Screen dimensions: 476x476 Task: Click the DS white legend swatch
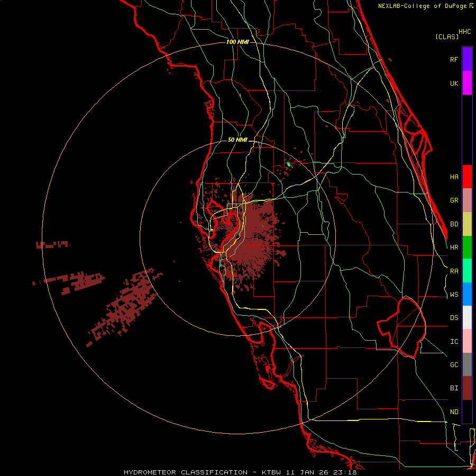point(467,317)
